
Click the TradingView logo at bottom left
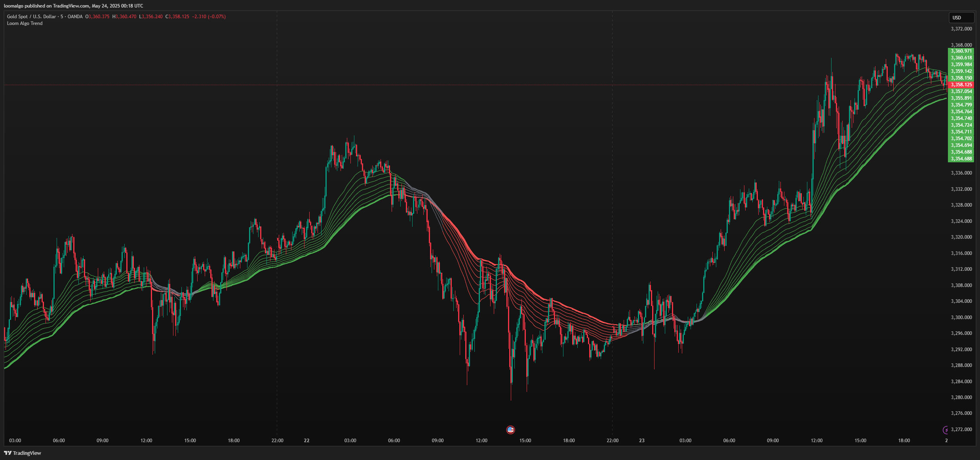point(23,453)
